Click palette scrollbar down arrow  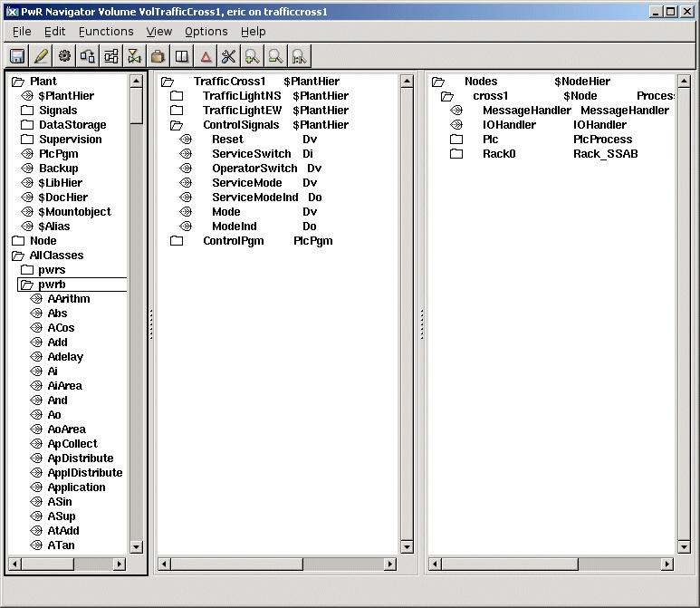click(x=136, y=546)
